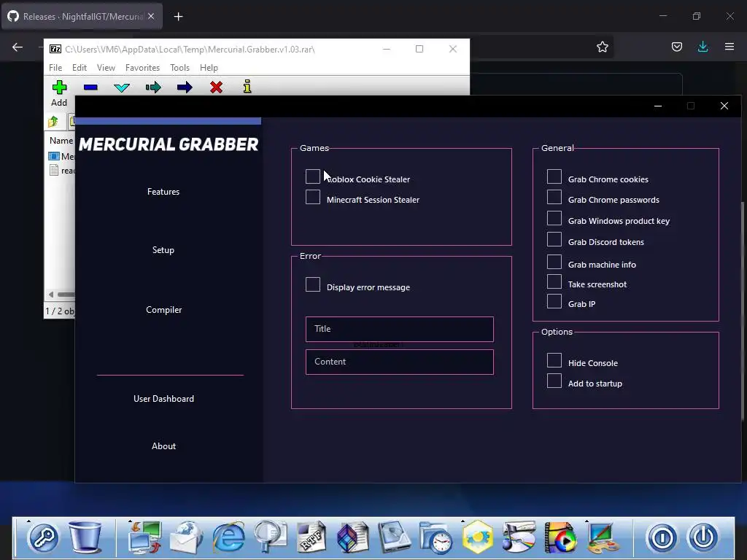Click the green Add icon in 7-Zip
Image resolution: width=747 pixels, height=560 pixels.
59,87
